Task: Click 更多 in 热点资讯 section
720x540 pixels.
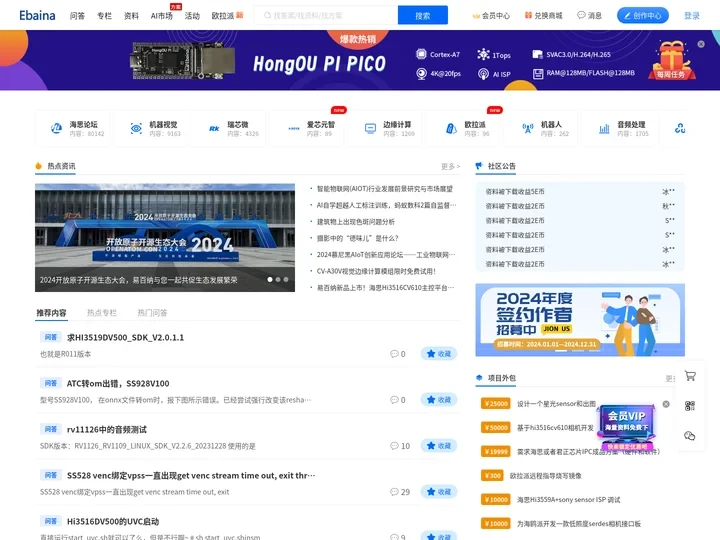Action: (x=450, y=166)
